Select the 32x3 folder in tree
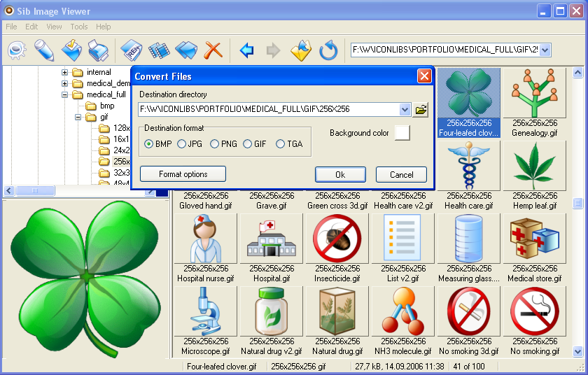 [114, 173]
